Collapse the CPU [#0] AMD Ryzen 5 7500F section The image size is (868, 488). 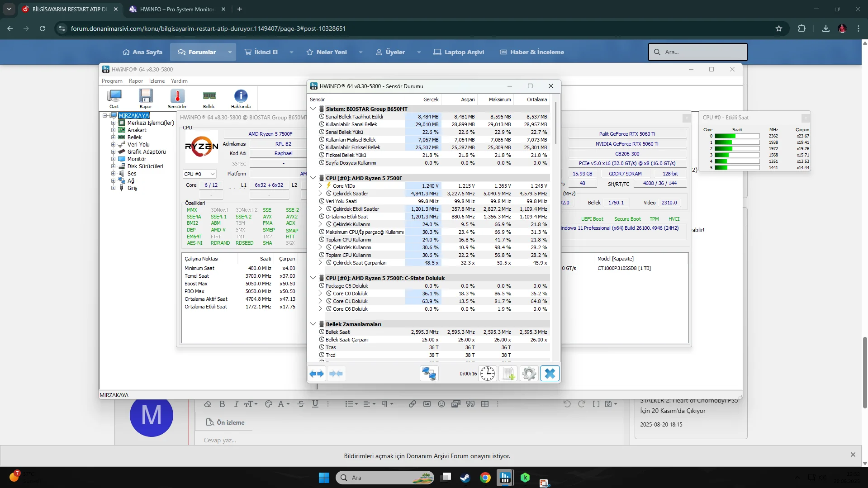coord(313,178)
